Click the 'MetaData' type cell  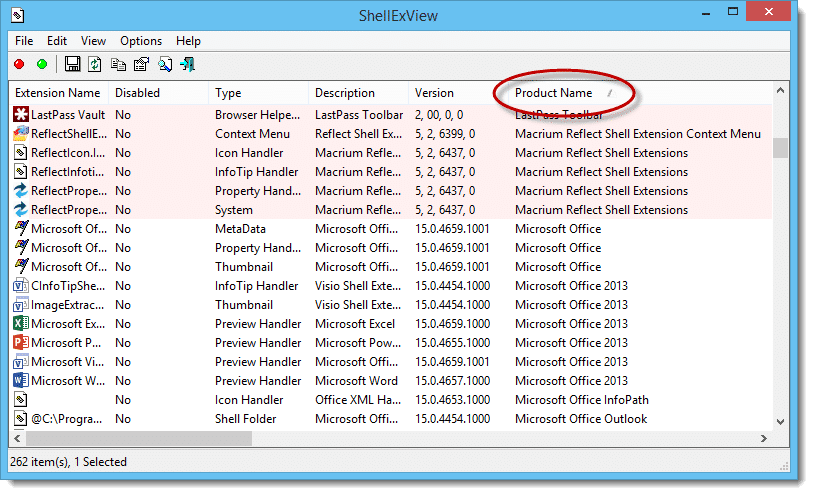click(x=240, y=229)
